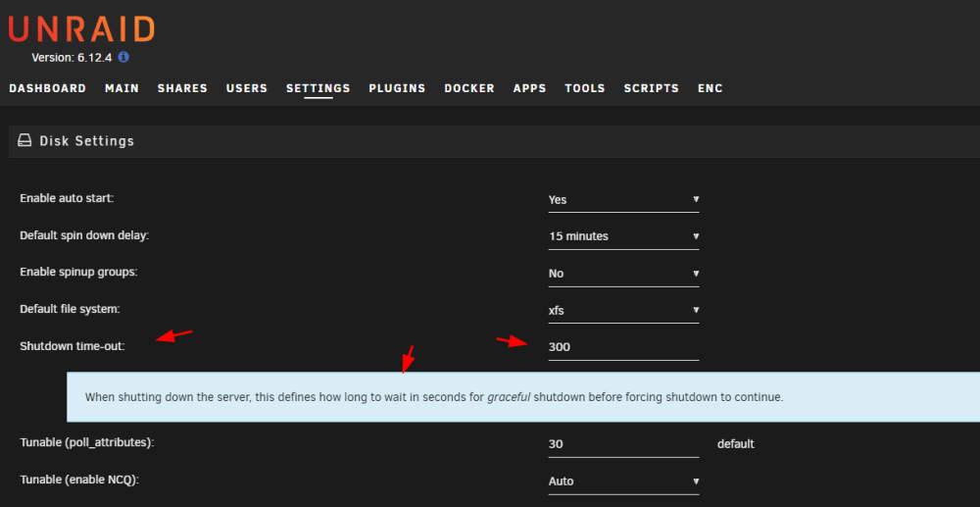Select the Plugins tab
Screen dimensions: 980x507
coord(397,88)
